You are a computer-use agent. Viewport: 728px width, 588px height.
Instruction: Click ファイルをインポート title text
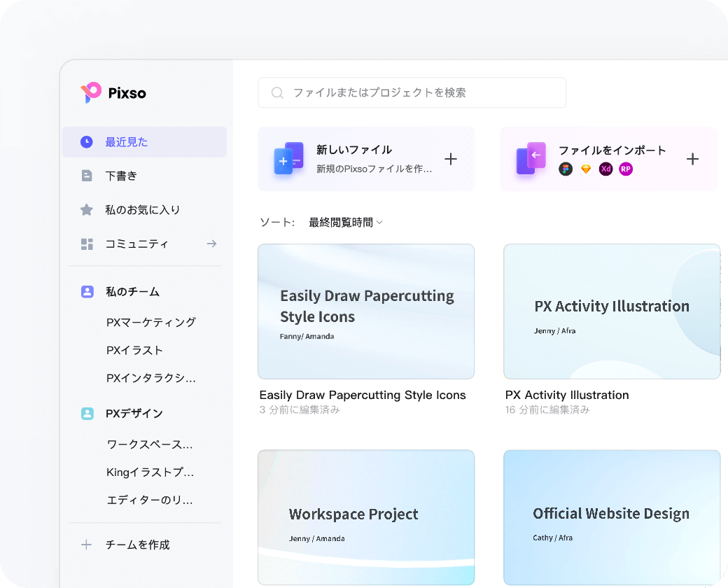612,150
